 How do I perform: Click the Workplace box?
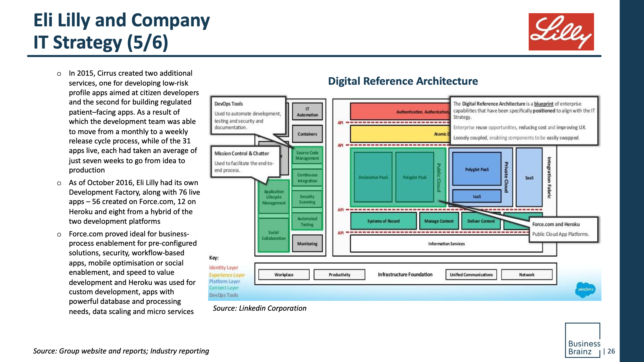tap(284, 275)
